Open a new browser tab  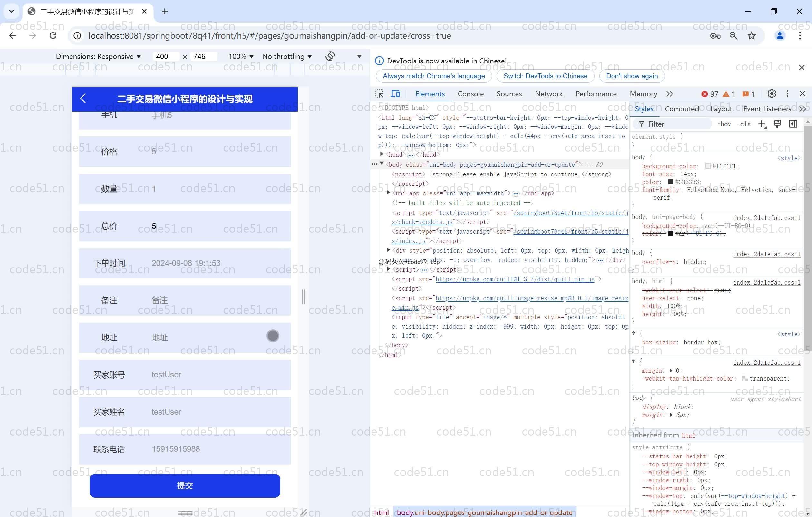tap(165, 12)
